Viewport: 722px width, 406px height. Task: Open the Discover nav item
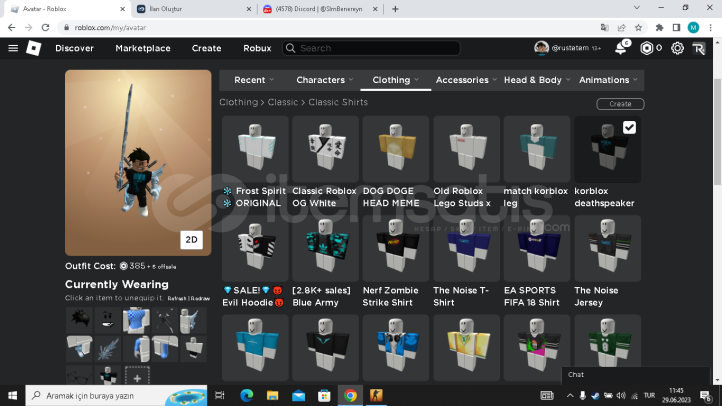coord(74,48)
